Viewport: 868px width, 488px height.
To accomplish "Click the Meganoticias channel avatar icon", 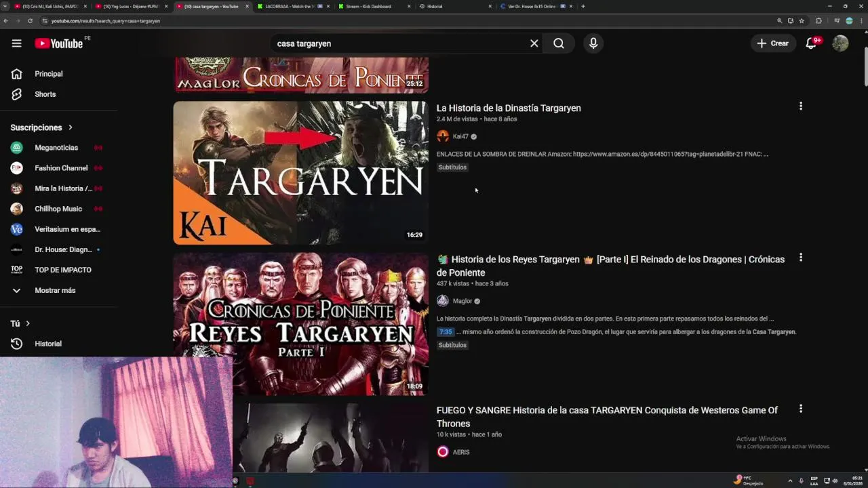I will [x=17, y=148].
